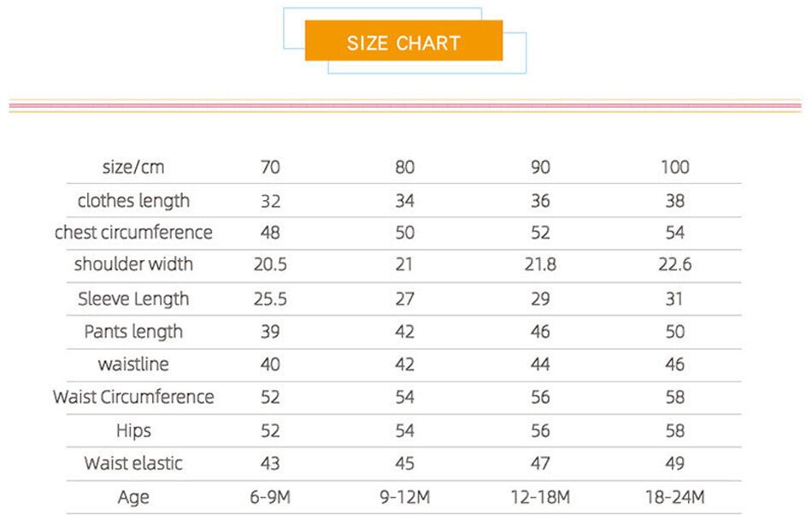Click the chest circumference row label
The width and height of the screenshot is (812, 515).
pos(133,233)
